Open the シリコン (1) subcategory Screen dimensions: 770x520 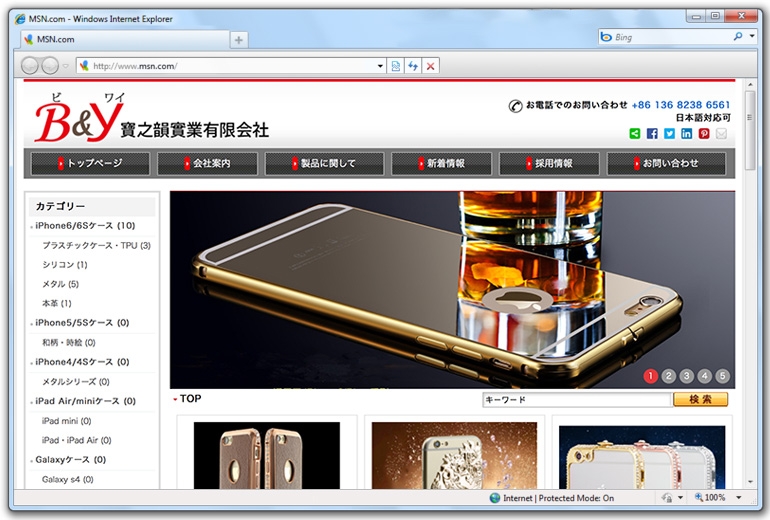(65, 265)
